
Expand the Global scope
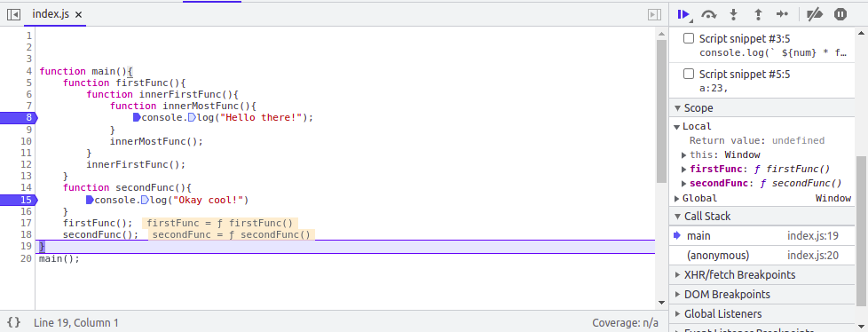pyautogui.click(x=676, y=198)
